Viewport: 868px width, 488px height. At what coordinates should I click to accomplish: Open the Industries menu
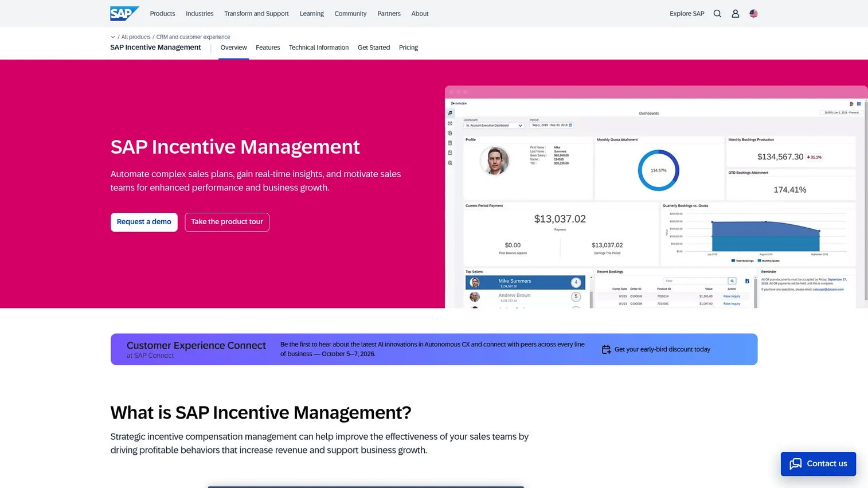click(200, 14)
